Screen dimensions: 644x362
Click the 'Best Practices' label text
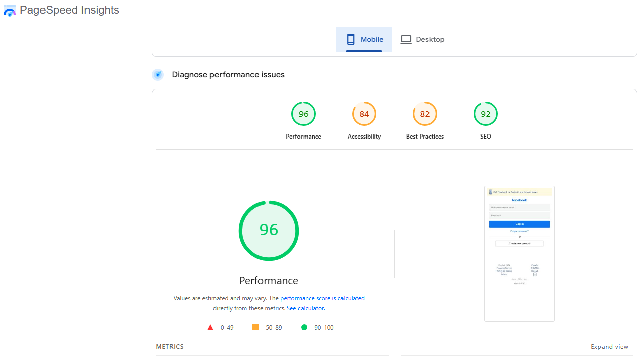425,137
